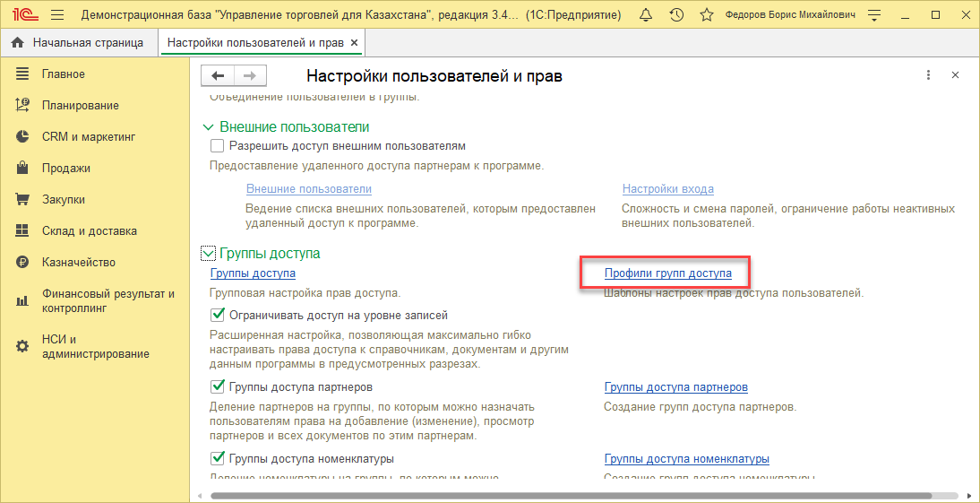Screen dimensions: 980x503
Task: Click the hamburger main menu icon
Action: click(x=57, y=15)
